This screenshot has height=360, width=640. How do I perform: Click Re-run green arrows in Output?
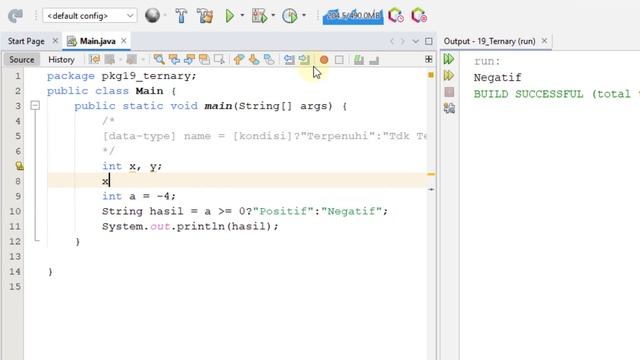tap(449, 59)
